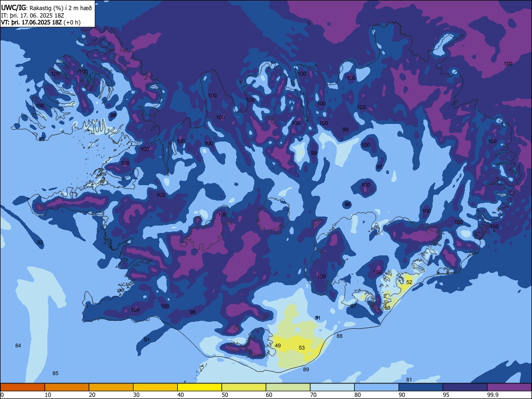The width and height of the screenshot is (532, 399).
Task: Select the 80–90 light blue legend swatch
Action: click(377, 387)
